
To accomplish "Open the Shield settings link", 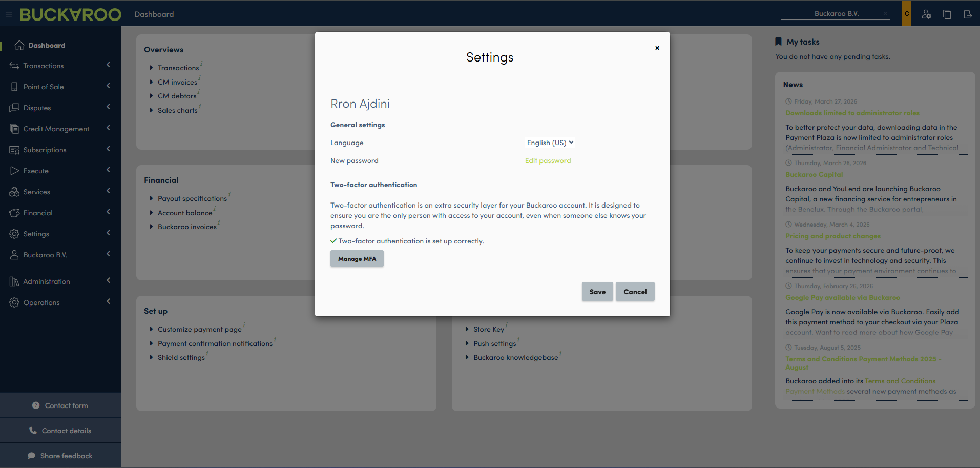I will (x=181, y=357).
